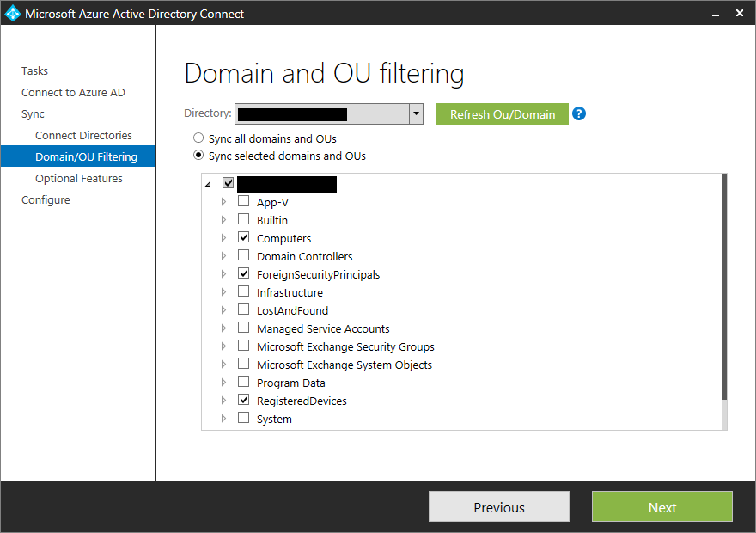The image size is (756, 533).
Task: Click the Azure AD Connect title bar logo
Action: tap(13, 13)
